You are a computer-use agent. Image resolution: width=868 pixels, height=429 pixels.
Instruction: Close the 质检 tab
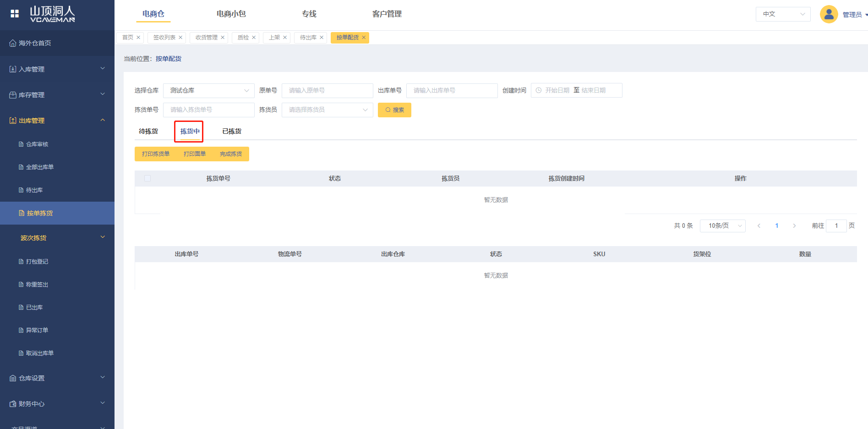tap(254, 38)
